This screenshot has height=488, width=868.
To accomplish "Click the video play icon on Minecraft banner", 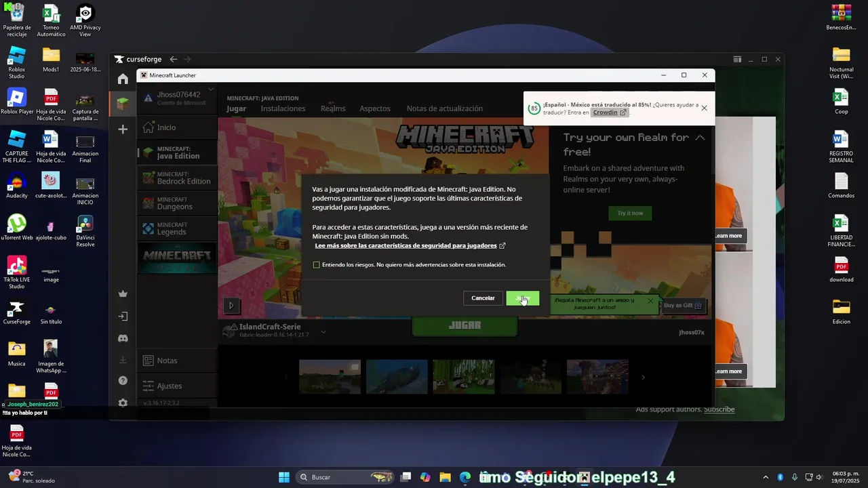I will click(231, 306).
